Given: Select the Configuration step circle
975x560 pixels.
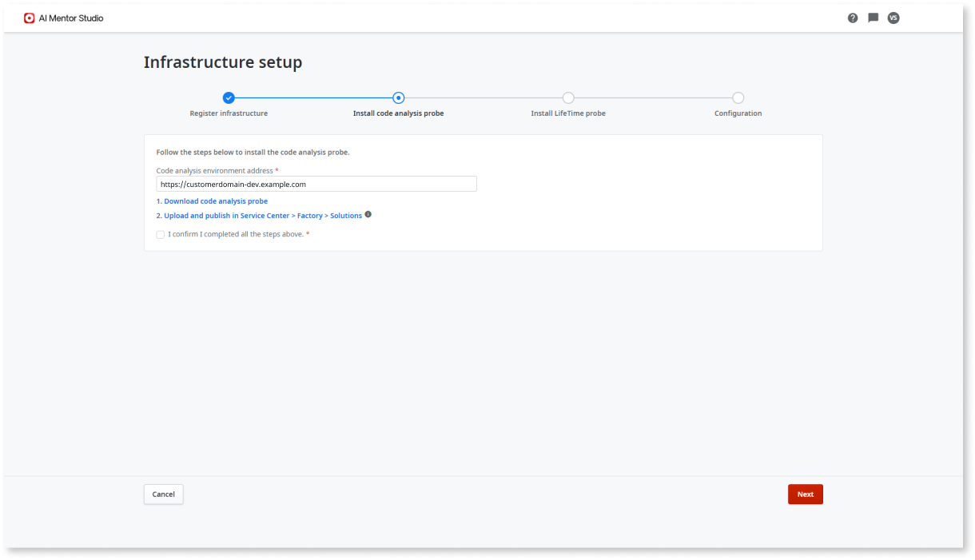Looking at the screenshot, I should (x=738, y=97).
